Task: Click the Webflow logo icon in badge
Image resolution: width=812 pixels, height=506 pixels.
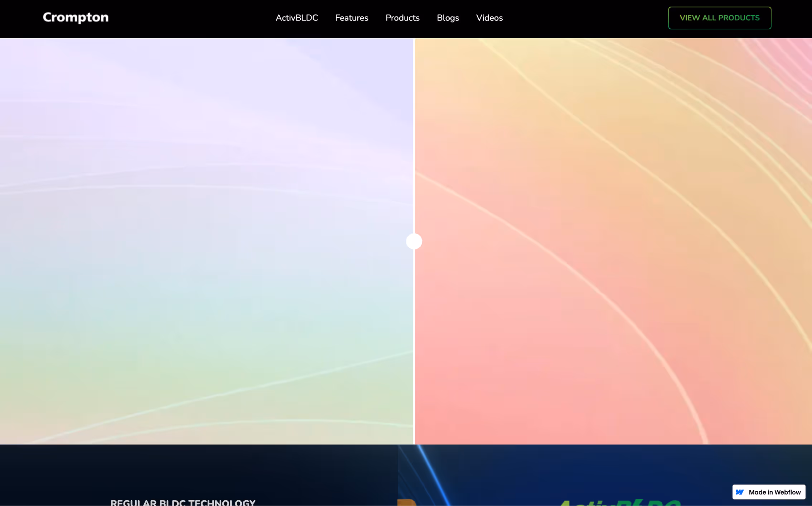Action: [x=740, y=492]
